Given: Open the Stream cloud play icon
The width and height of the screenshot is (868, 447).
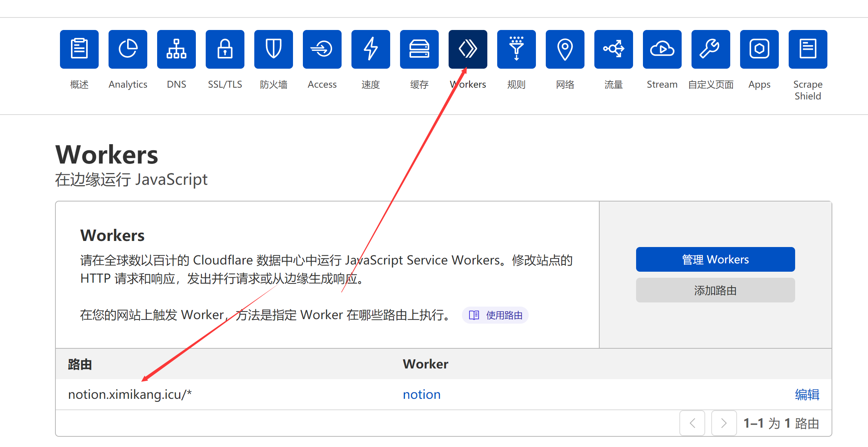Looking at the screenshot, I should coord(662,49).
